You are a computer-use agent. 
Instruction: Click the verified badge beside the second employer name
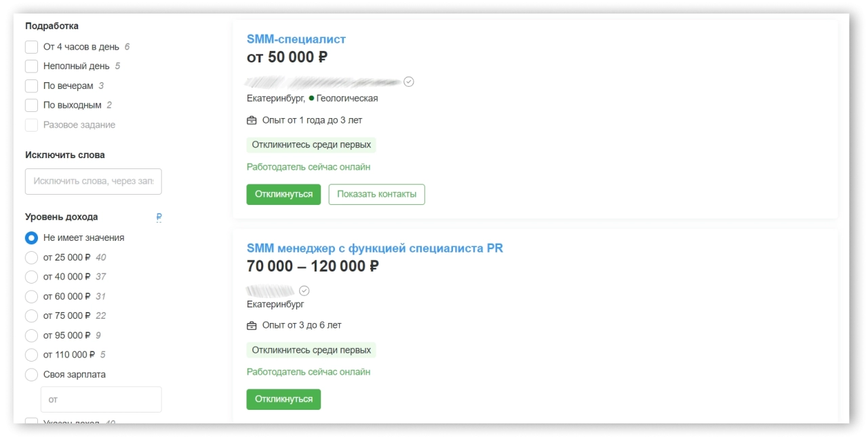pos(304,290)
